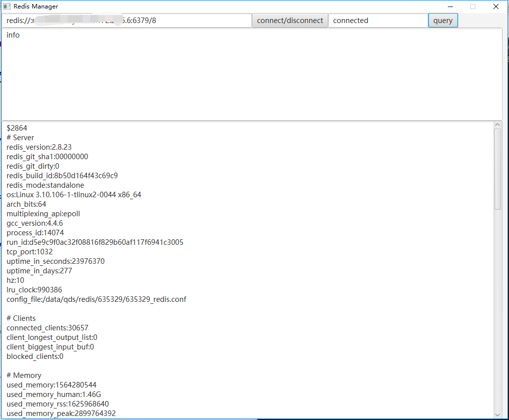Click the redis_build_id:8b50d164f43c69c9 line
Screen dimensions: 509x420
pos(62,176)
